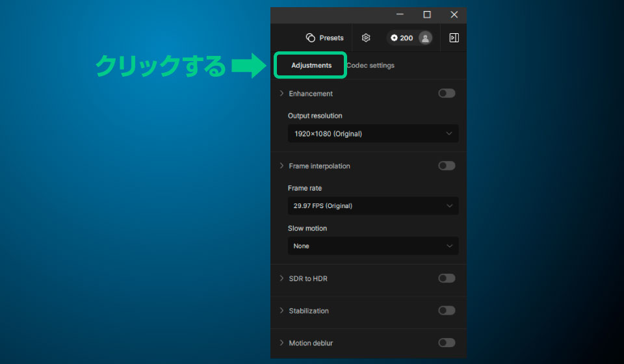Close the application window
The width and height of the screenshot is (624, 364).
454,15
